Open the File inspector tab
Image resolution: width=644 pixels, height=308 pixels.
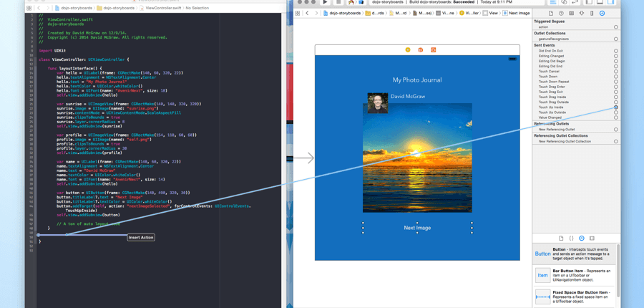point(550,13)
